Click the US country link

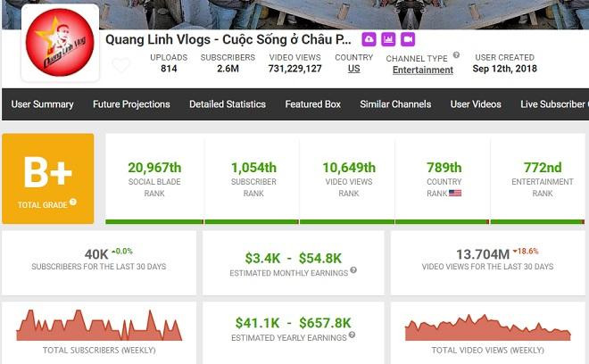tap(354, 69)
